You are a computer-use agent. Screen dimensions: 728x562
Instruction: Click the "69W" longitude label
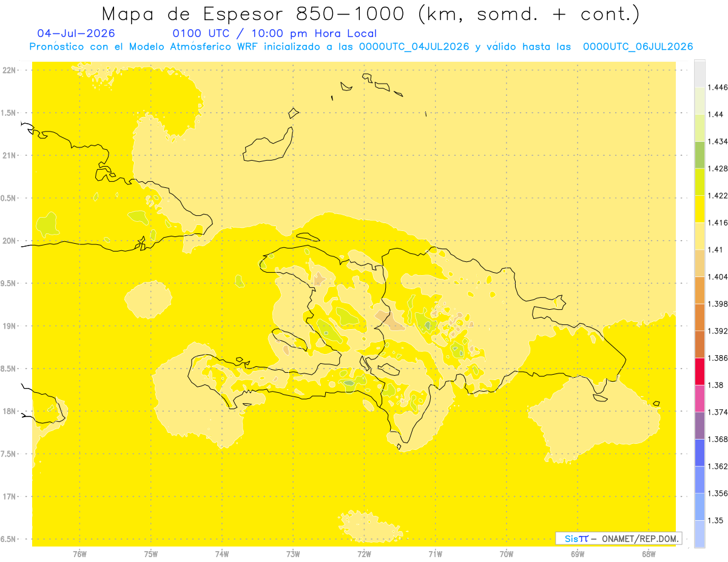[x=578, y=554]
